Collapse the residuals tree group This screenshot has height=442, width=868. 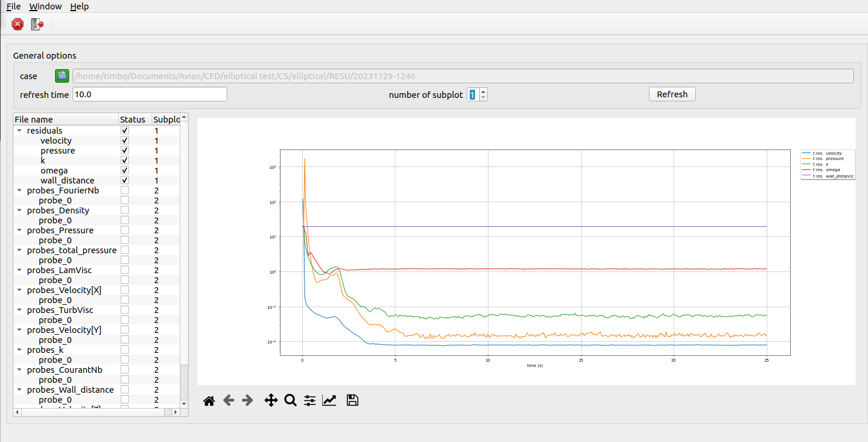pyautogui.click(x=19, y=131)
